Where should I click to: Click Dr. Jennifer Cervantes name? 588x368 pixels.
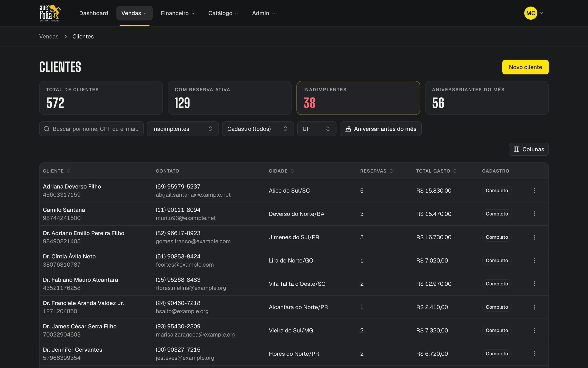tap(72, 350)
